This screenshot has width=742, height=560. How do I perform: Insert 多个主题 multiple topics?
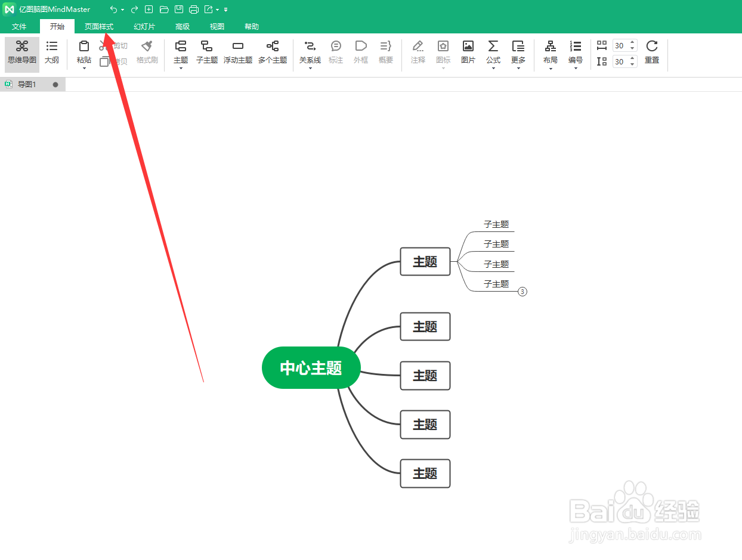273,53
